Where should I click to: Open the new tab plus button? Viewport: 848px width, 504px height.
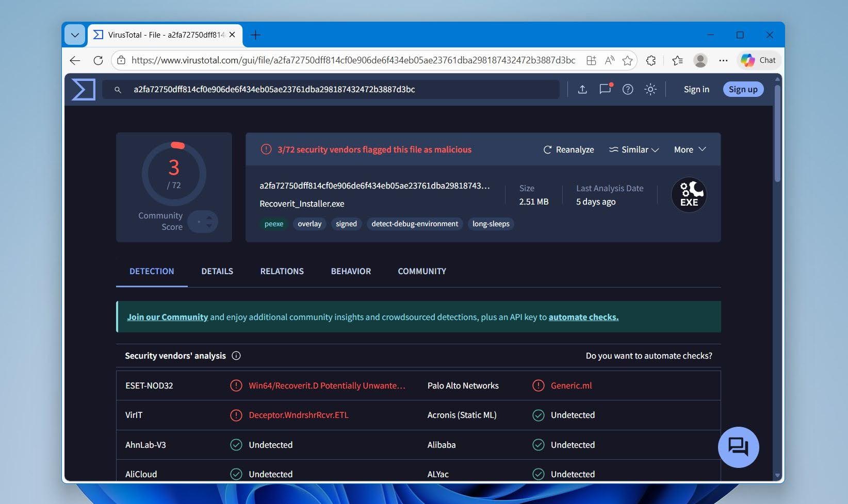coord(255,35)
